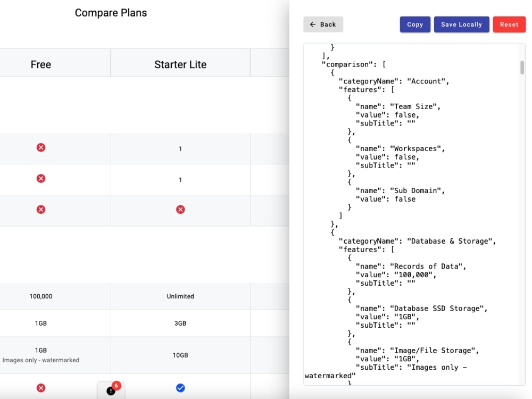Click the Back button
Viewport: 532px width, 399px height.
(x=323, y=24)
